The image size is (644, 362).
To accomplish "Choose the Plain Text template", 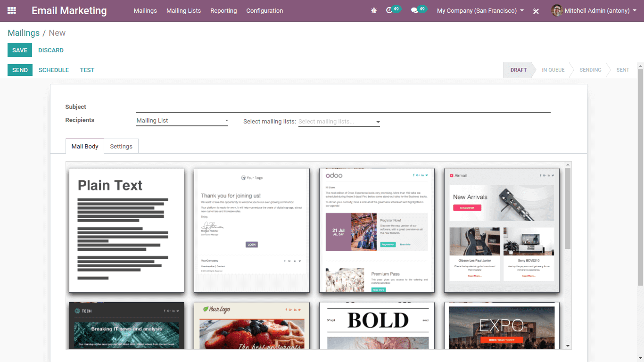I will [126, 230].
